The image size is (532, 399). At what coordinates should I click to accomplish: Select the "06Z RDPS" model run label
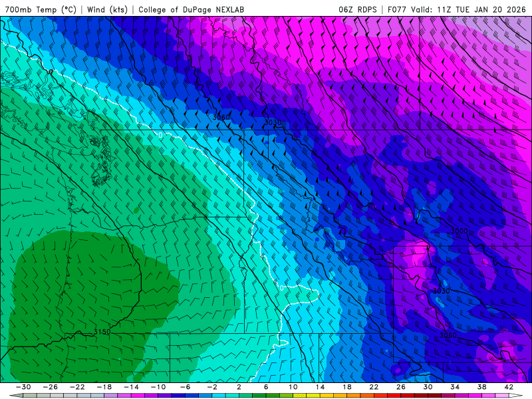(358, 9)
